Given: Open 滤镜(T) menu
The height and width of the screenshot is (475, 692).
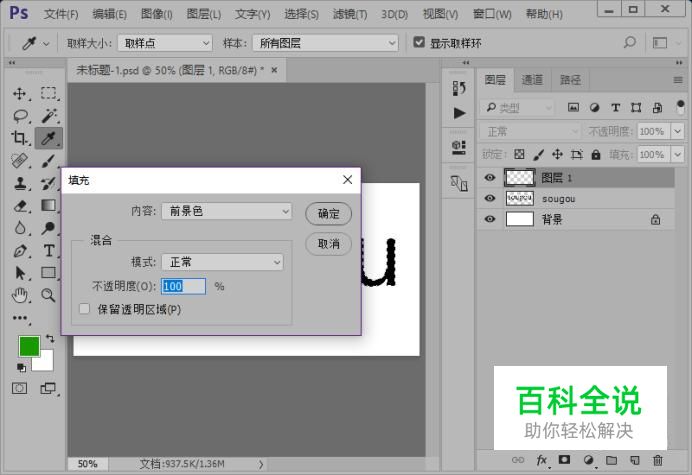Looking at the screenshot, I should 350,14.
